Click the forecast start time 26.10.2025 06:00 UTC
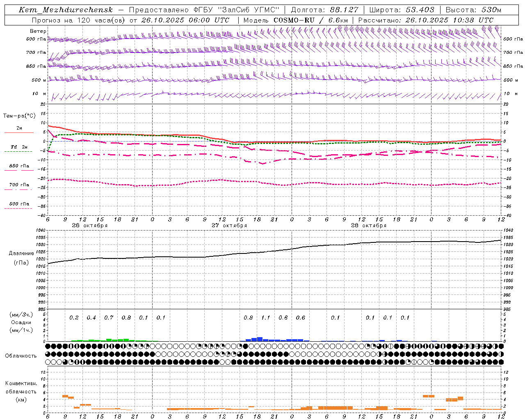 coord(185,20)
